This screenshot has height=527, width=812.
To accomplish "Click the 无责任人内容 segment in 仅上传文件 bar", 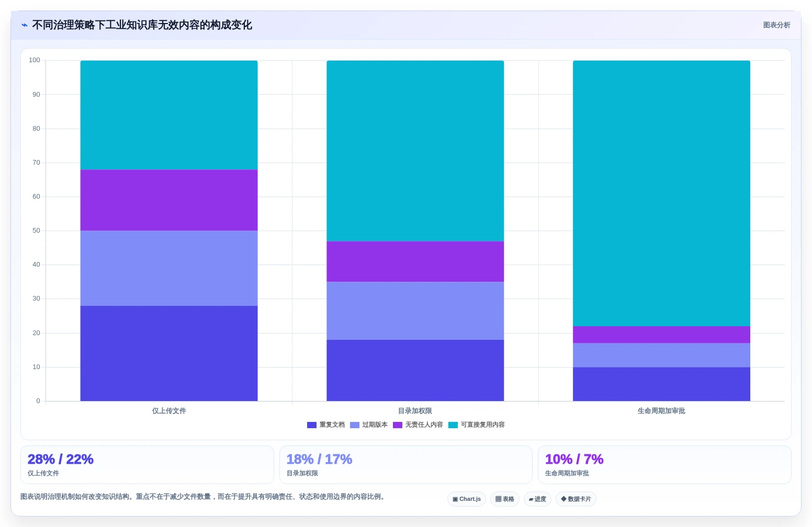I will (169, 200).
